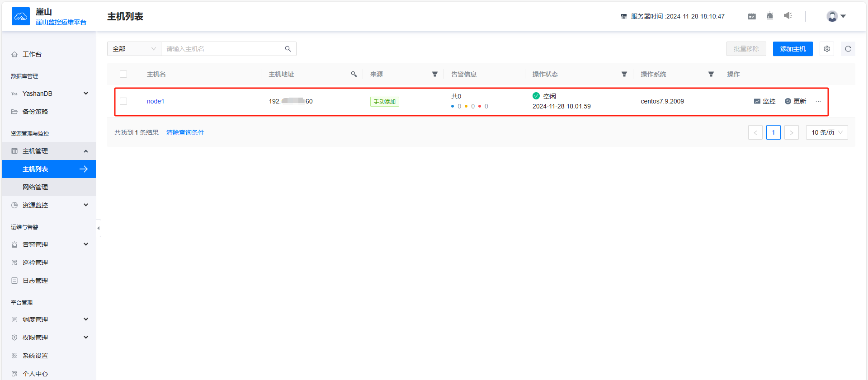The image size is (868, 380).
Task: Click the yellow alarm count dot
Action: point(466,106)
